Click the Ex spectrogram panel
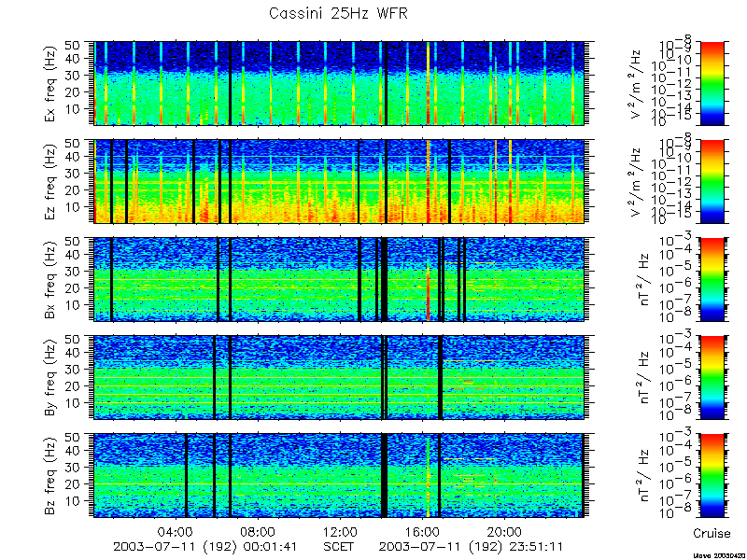This screenshot has height=560, width=747. click(x=339, y=83)
